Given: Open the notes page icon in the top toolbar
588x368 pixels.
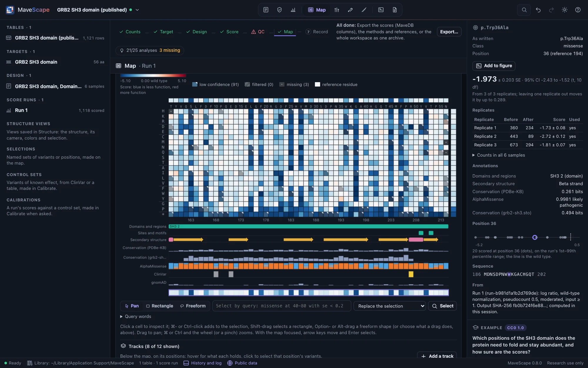Looking at the screenshot, I should point(266,10).
